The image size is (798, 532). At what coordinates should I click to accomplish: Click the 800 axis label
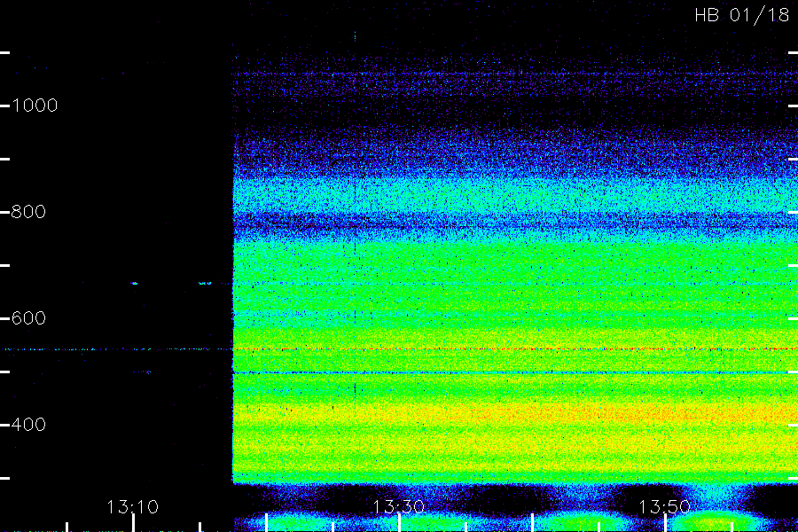28,212
